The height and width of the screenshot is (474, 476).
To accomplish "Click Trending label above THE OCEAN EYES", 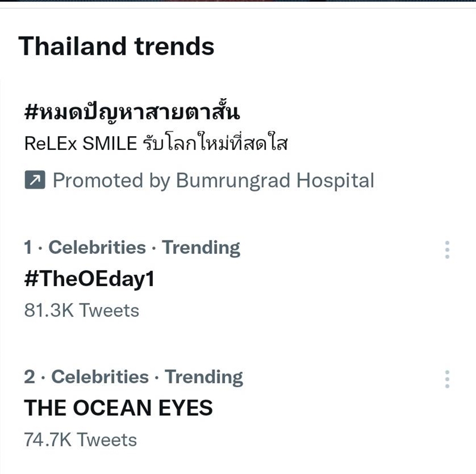I will 203,377.
